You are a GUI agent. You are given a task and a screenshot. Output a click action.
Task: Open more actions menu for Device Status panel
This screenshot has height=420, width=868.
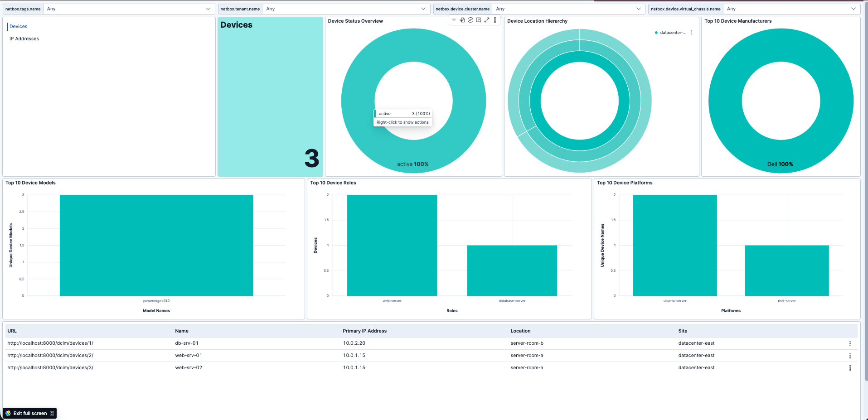pos(495,20)
